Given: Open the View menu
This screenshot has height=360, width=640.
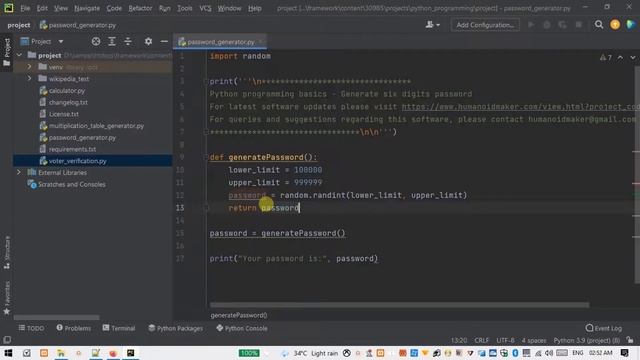Looking at the screenshot, I should 61,8.
